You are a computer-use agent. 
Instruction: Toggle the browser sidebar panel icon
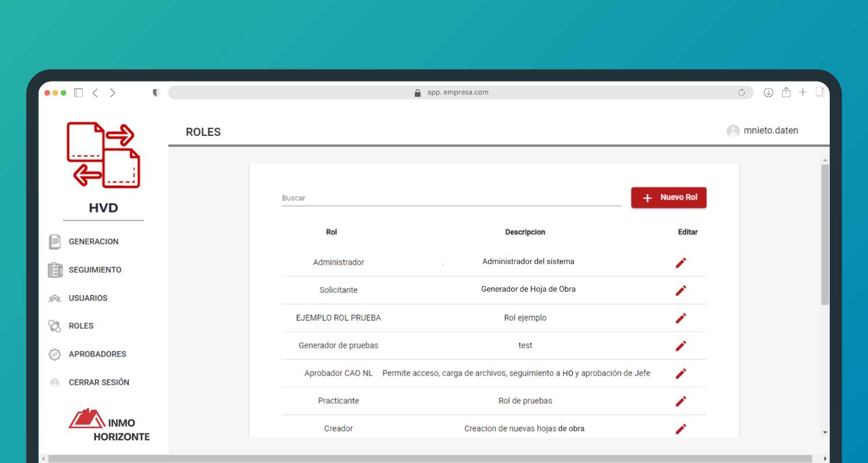tap(79, 93)
